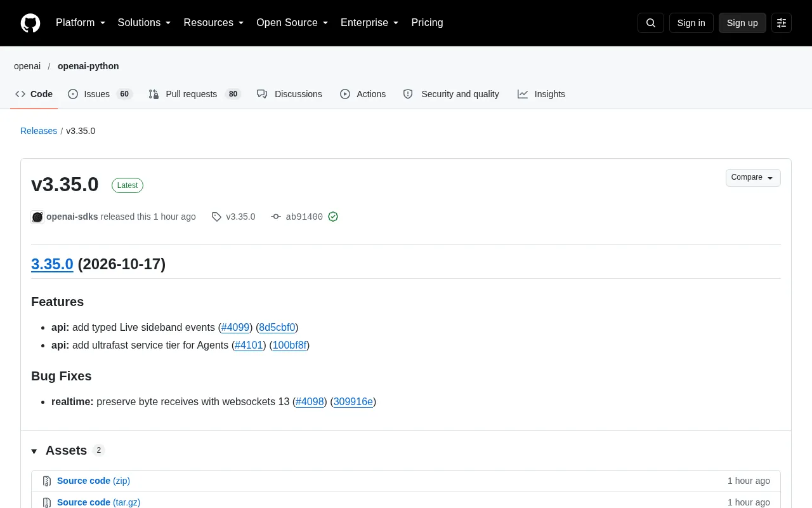The image size is (812, 508).
Task: Download Source code (zip)
Action: (x=93, y=481)
